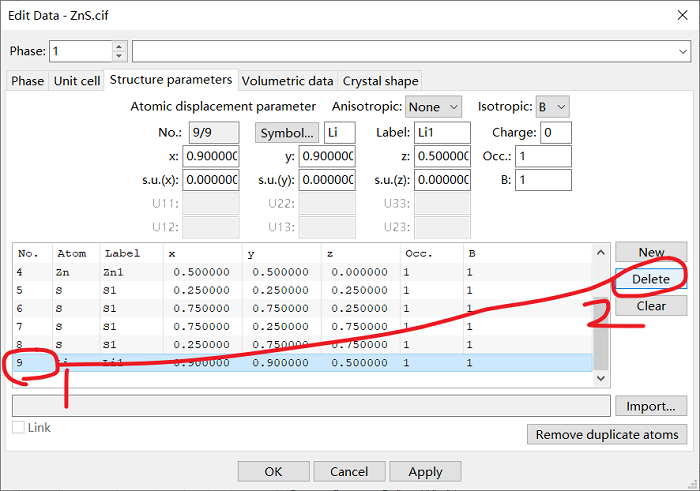The image size is (700, 491).
Task: Open the Unit cell tab
Action: pos(77,81)
